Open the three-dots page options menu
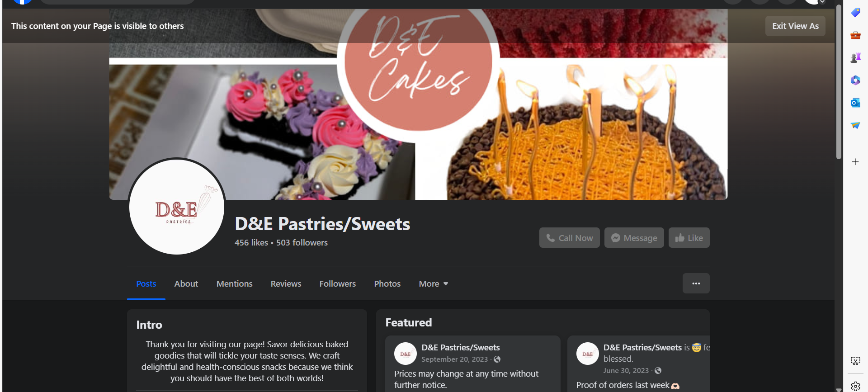The height and width of the screenshot is (392, 868). 696,283
